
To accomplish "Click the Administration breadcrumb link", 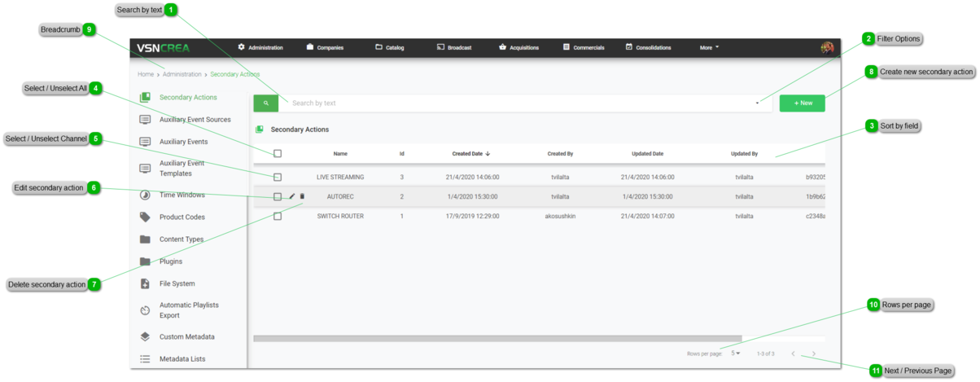I will tap(182, 74).
